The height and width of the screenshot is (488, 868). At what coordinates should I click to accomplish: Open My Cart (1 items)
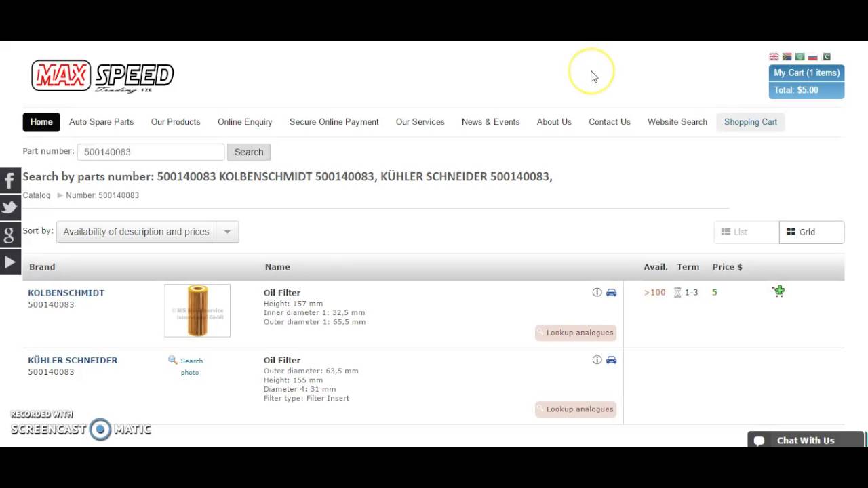click(806, 73)
